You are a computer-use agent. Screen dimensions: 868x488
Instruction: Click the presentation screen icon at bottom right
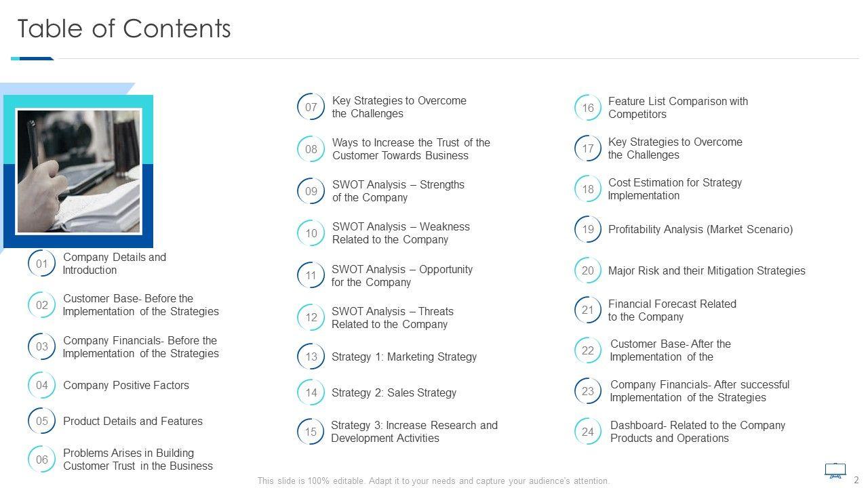click(x=835, y=470)
